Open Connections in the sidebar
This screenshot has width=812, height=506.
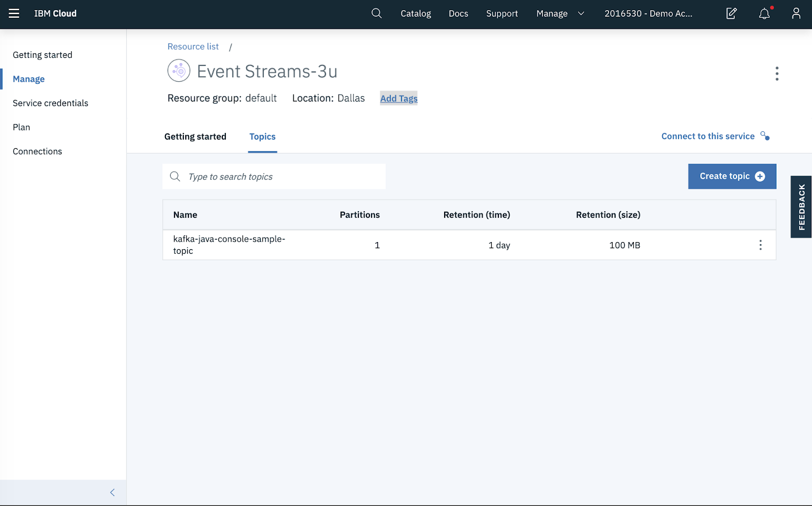pyautogui.click(x=37, y=151)
